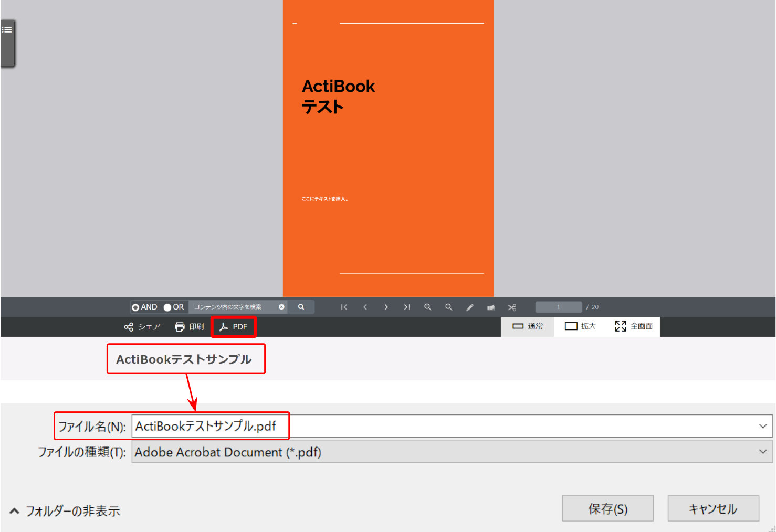Select the AND search option
Viewport: 776px width, 532px height.
[137, 307]
